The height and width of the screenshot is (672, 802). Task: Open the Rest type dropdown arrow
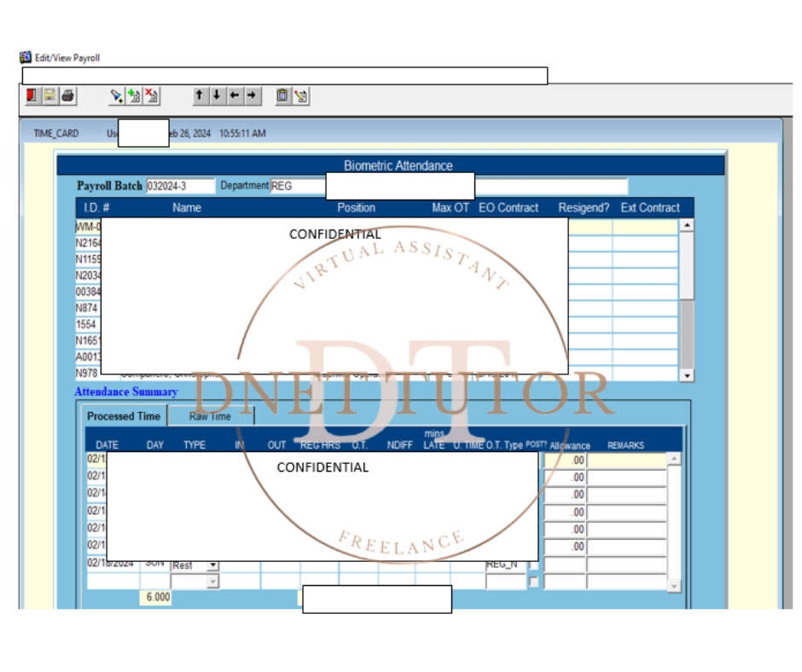[x=212, y=565]
